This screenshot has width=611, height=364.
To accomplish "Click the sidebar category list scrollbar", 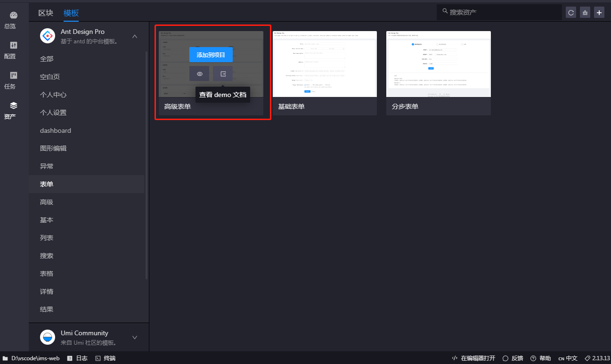I will pyautogui.click(x=147, y=165).
